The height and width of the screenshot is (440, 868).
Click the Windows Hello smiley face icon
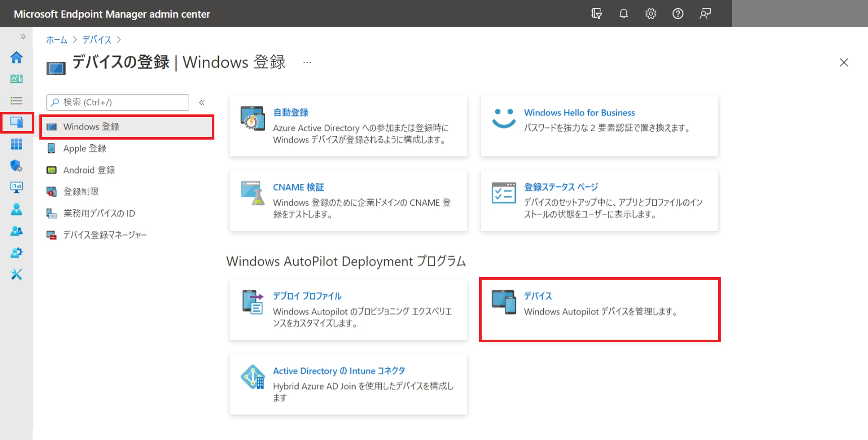(x=503, y=118)
